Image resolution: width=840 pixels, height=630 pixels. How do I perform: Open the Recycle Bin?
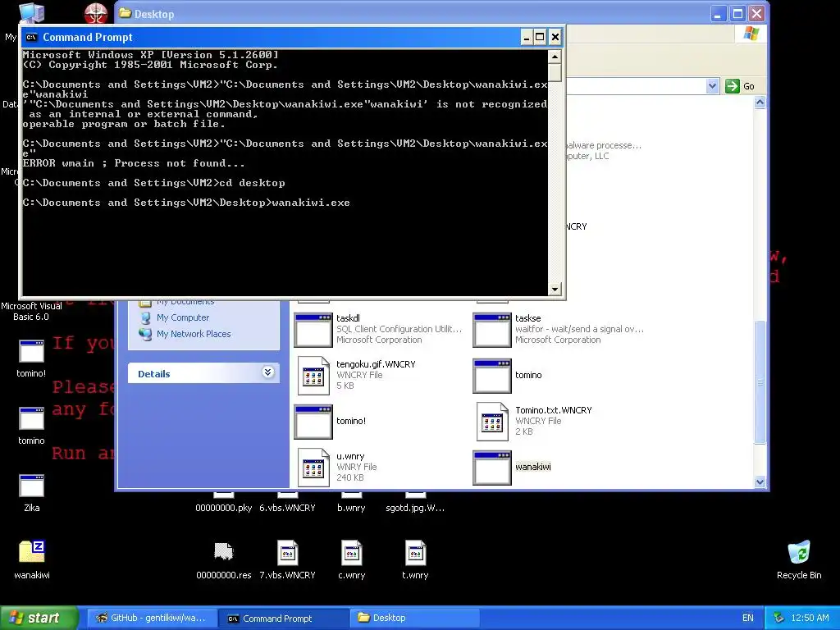tap(799, 552)
